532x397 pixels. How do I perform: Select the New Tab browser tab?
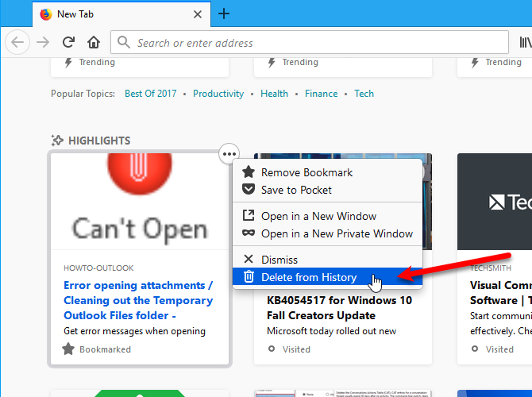click(121, 14)
